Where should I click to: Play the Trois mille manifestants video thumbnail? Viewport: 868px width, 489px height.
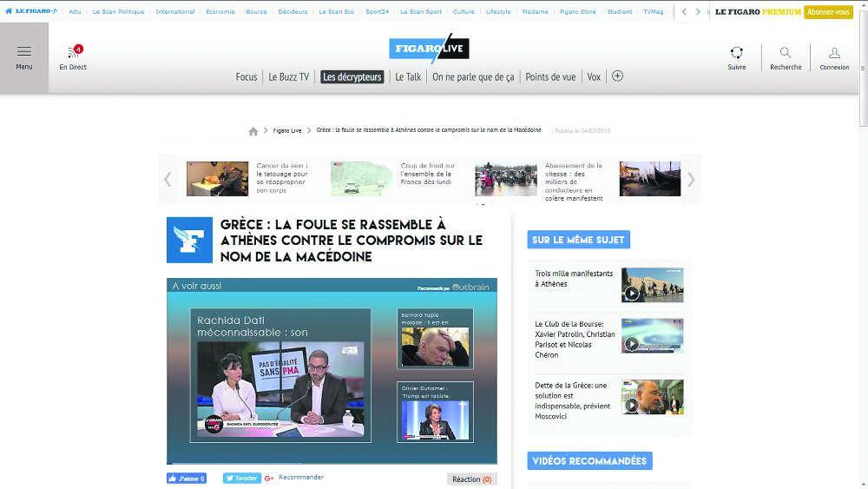652,285
